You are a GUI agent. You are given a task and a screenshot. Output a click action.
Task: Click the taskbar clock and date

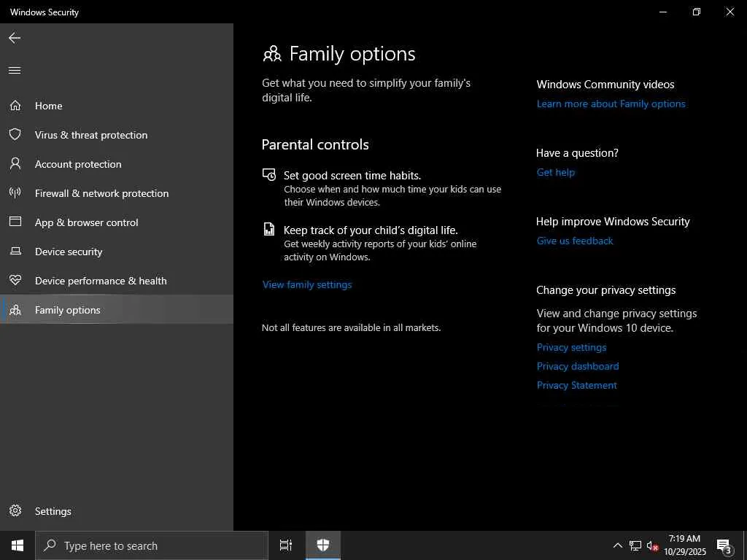pos(684,545)
